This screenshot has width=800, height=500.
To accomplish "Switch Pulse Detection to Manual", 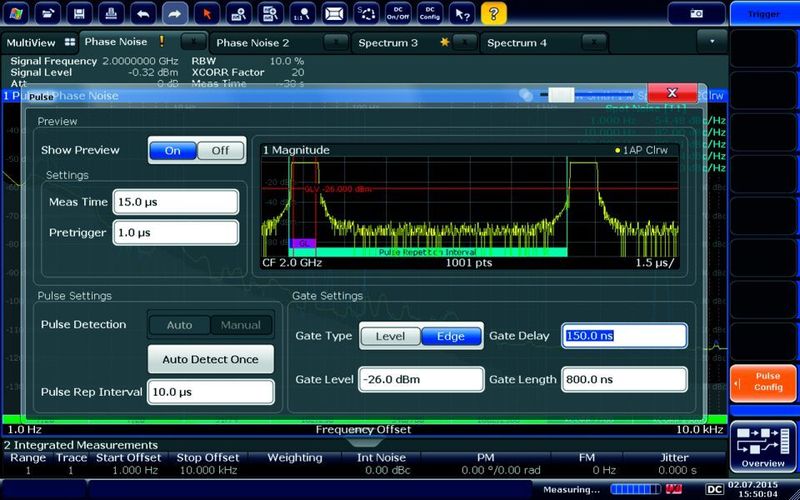I will tap(241, 325).
